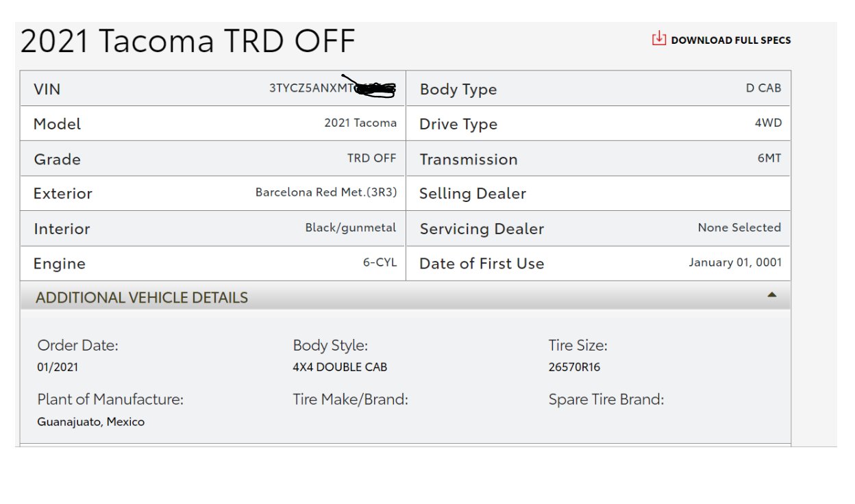Click the 01/2021 order date

[x=58, y=367]
